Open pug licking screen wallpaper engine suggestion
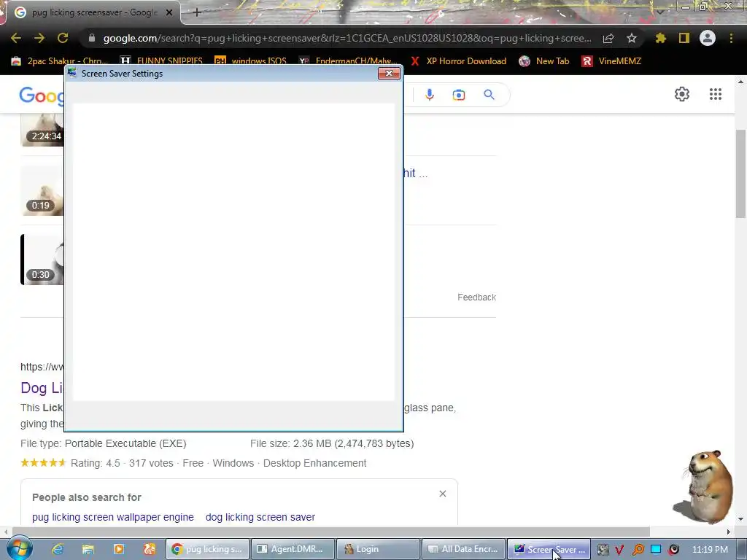The width and height of the screenshot is (747, 560). click(x=113, y=517)
